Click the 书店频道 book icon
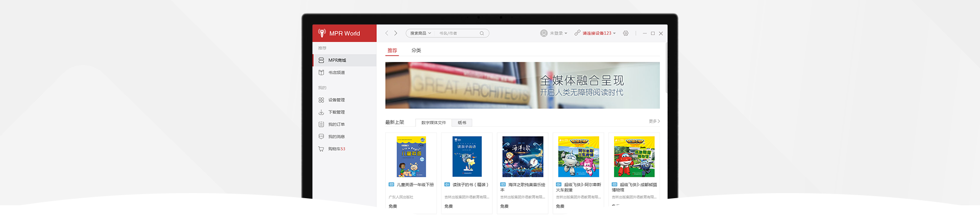980x215 pixels. pyautogui.click(x=321, y=72)
